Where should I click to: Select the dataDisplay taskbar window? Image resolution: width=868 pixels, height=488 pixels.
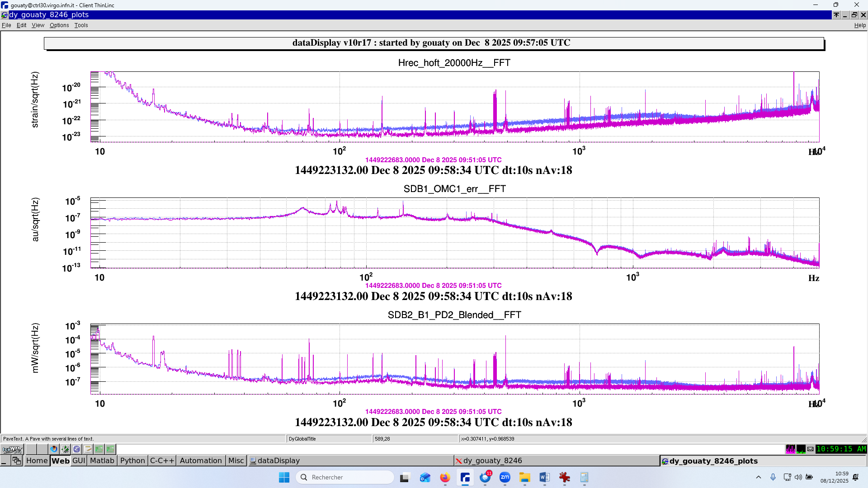[278, 460]
